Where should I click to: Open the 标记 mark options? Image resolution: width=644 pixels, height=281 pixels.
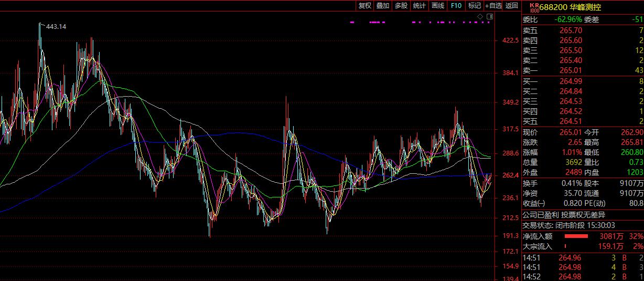click(475, 6)
